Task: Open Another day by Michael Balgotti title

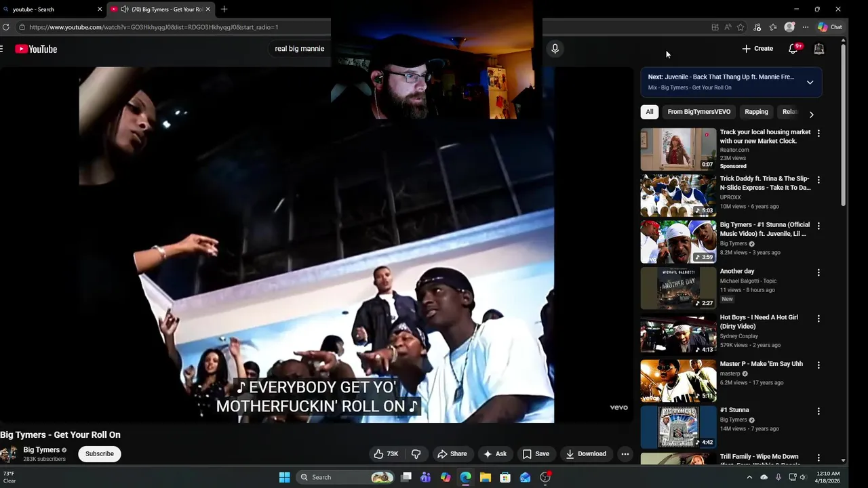Action: (x=737, y=271)
